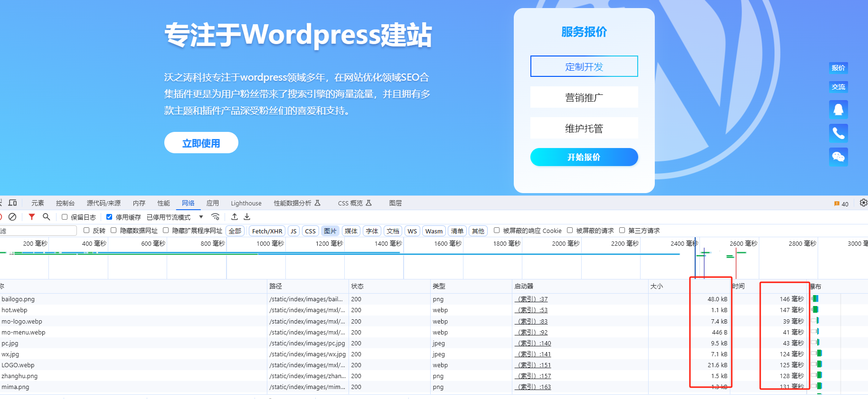Click the export HAR download arrow icon
Screen dimensions: 868x399
(247, 217)
